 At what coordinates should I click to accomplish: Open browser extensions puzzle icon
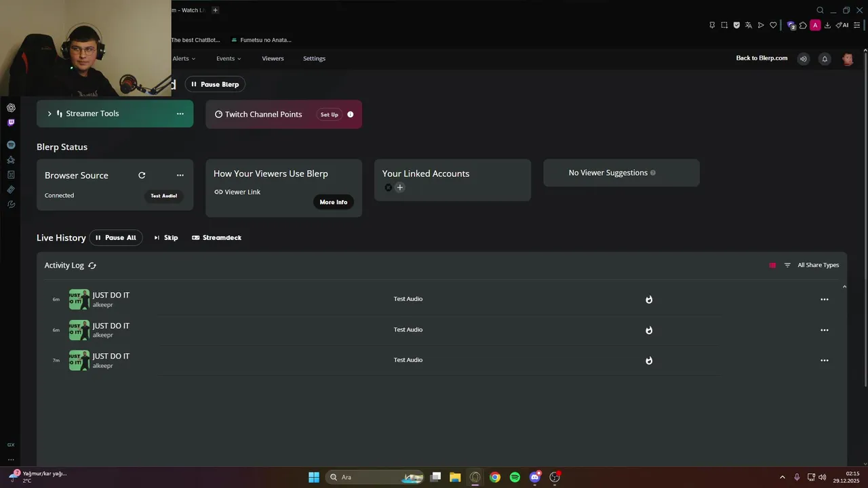803,25
